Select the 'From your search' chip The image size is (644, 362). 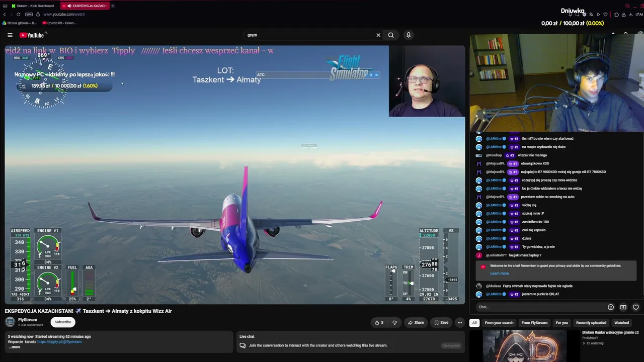click(499, 323)
